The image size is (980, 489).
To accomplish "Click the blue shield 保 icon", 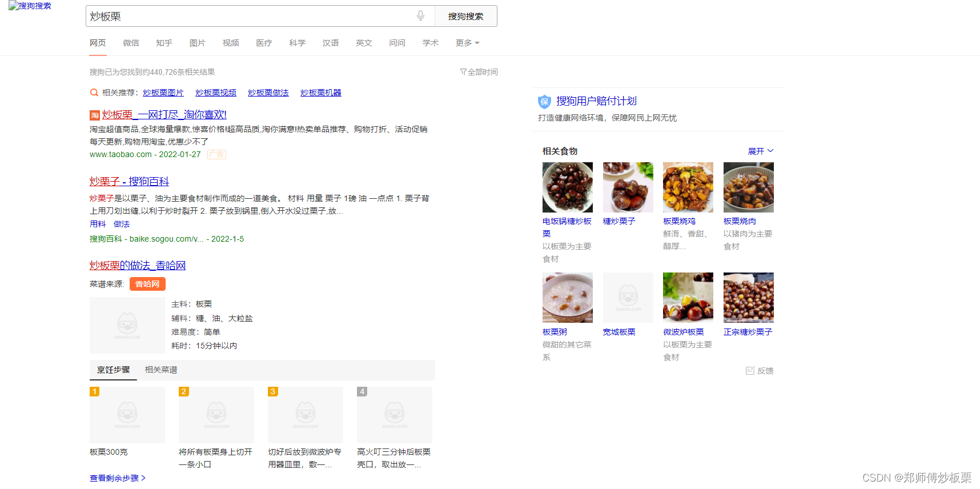I will click(x=544, y=102).
